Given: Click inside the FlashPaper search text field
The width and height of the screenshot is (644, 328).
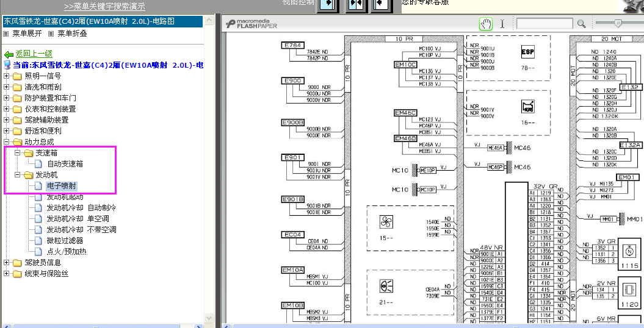Looking at the screenshot, I should (x=545, y=24).
